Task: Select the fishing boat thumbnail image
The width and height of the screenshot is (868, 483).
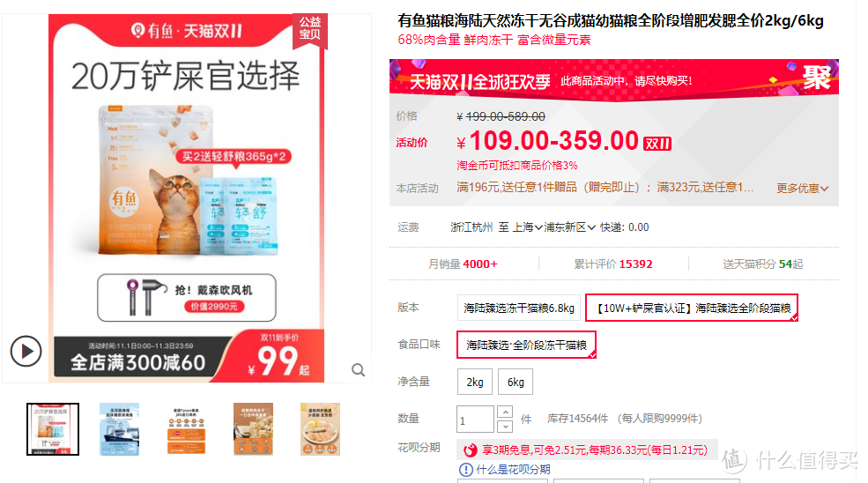Action: coord(120,429)
